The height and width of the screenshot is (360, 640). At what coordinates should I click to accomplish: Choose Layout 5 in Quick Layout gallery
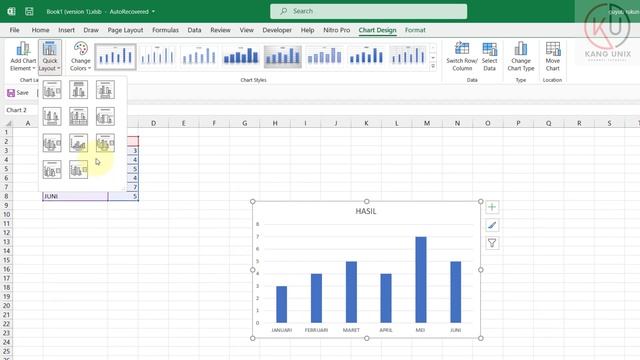point(78,117)
